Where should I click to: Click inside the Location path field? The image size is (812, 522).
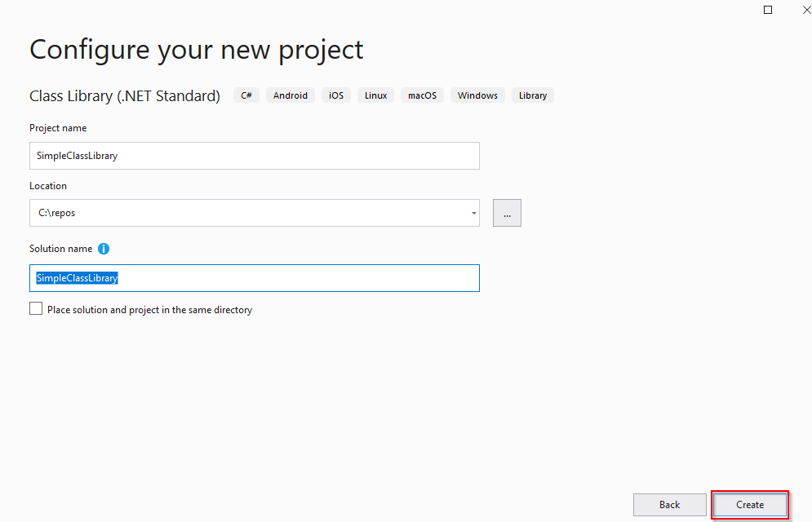[245, 213]
